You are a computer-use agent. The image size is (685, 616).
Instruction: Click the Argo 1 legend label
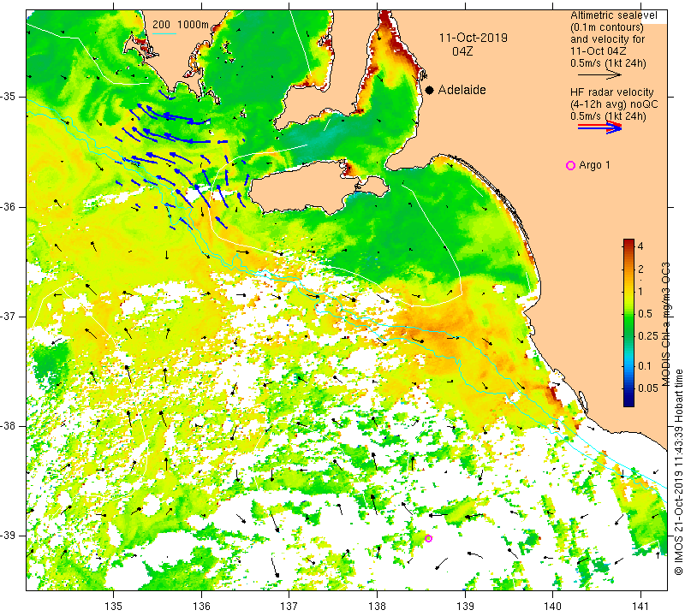594,165
